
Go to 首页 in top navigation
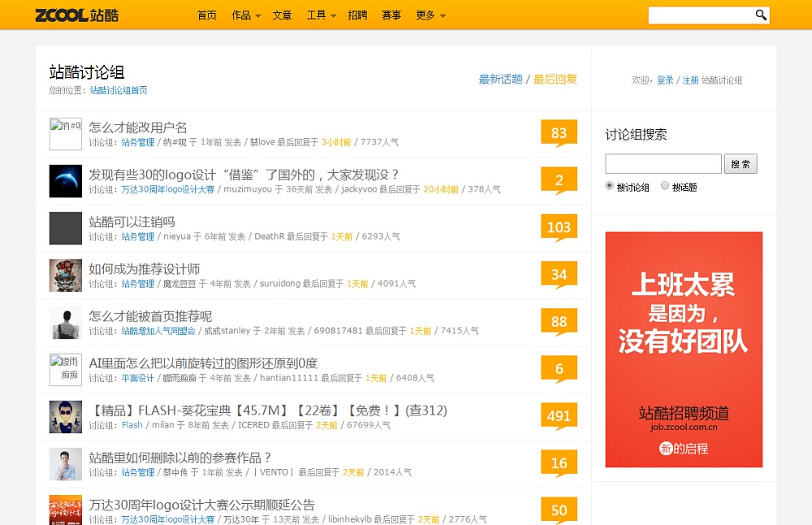point(207,15)
